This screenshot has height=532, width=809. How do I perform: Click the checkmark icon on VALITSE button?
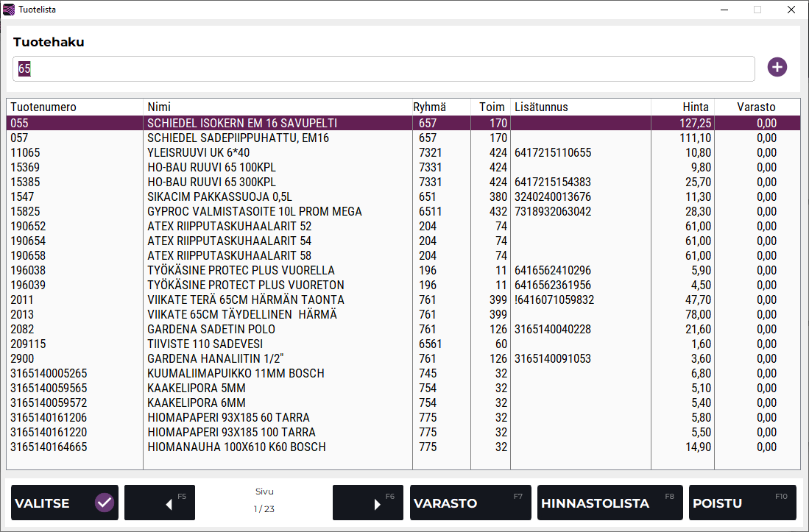click(x=105, y=503)
